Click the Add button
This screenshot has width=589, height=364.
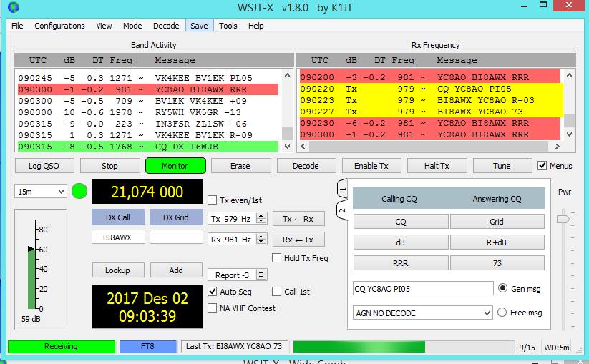pyautogui.click(x=176, y=270)
